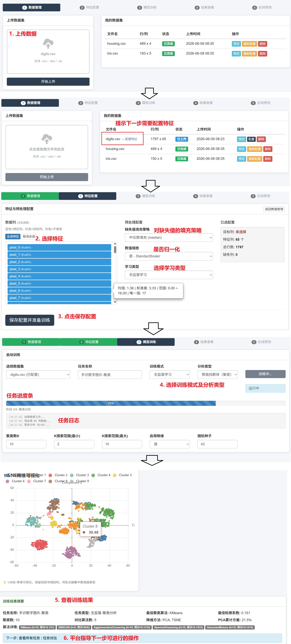Screen dimensions: 291x644
Task: Click the 2026-06-09 08:23 upload time
Action: click(x=210, y=139)
